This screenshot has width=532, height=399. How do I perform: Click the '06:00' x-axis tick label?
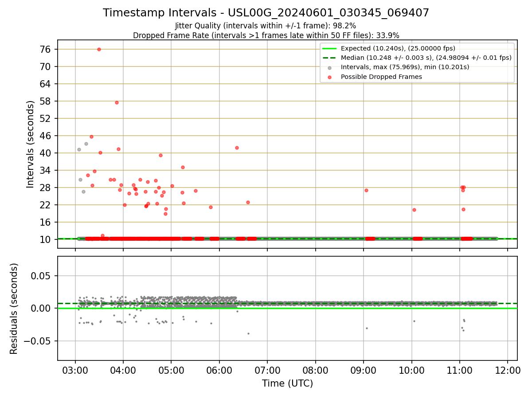[219, 370]
